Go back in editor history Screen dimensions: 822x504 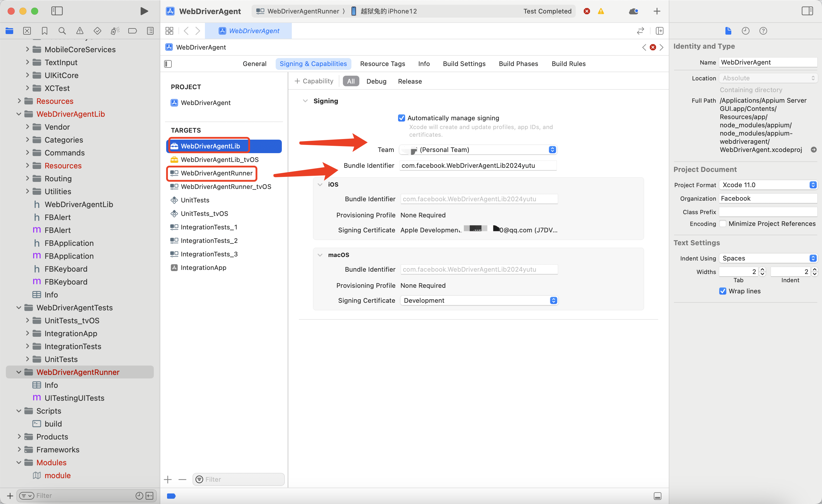tap(186, 31)
